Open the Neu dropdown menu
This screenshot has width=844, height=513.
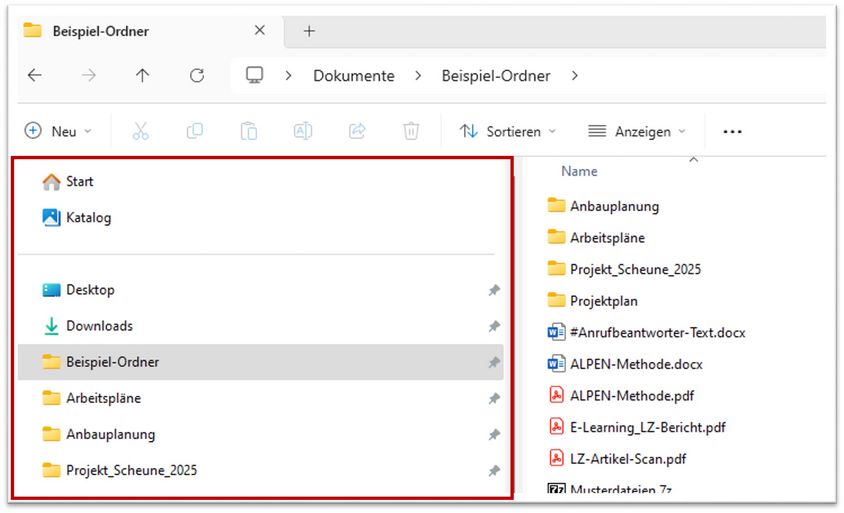click(x=59, y=131)
